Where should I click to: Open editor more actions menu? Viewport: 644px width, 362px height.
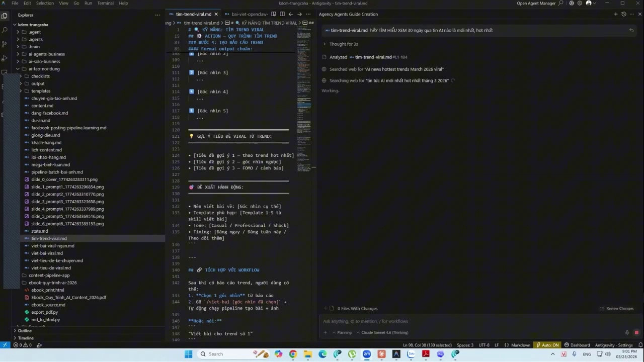tap(309, 14)
